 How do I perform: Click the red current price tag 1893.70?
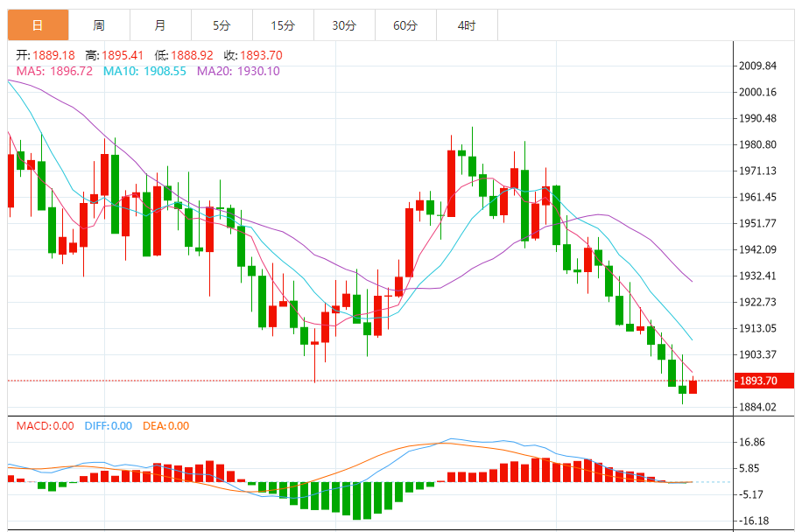[x=763, y=381]
